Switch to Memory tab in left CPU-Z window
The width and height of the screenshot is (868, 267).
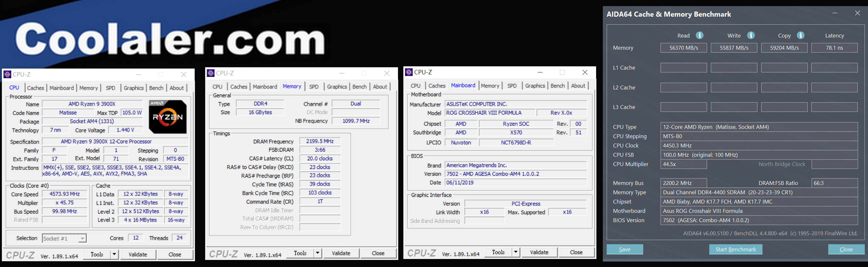[88, 88]
